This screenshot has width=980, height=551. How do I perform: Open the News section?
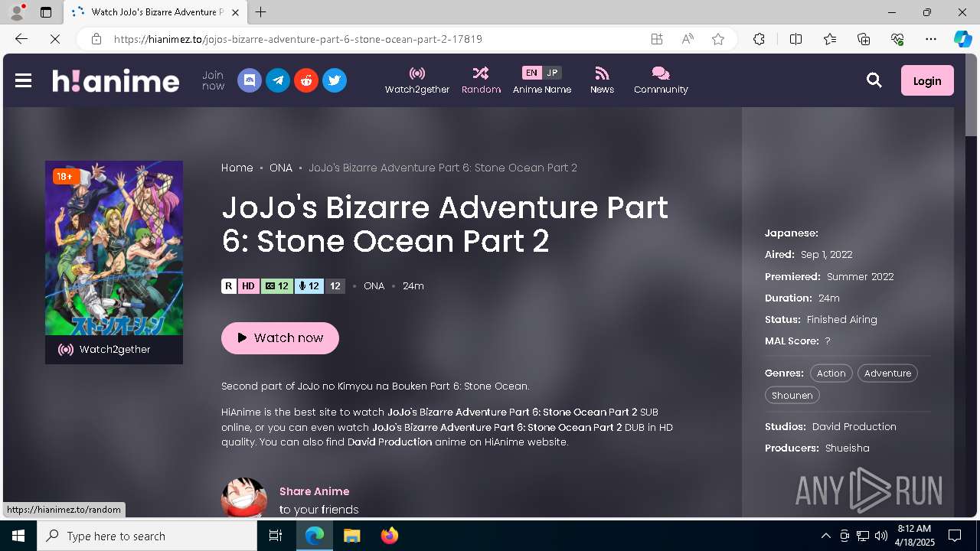tap(602, 80)
